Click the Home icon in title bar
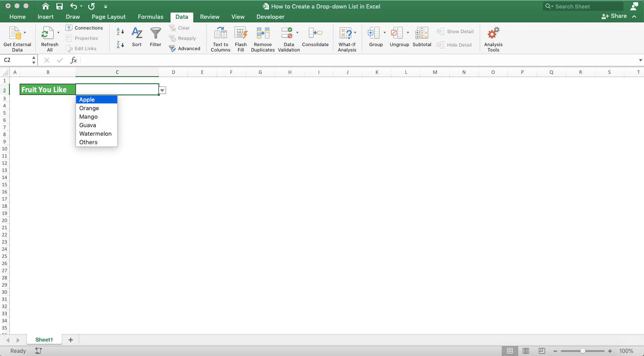The height and width of the screenshot is (356, 644). 46,6
